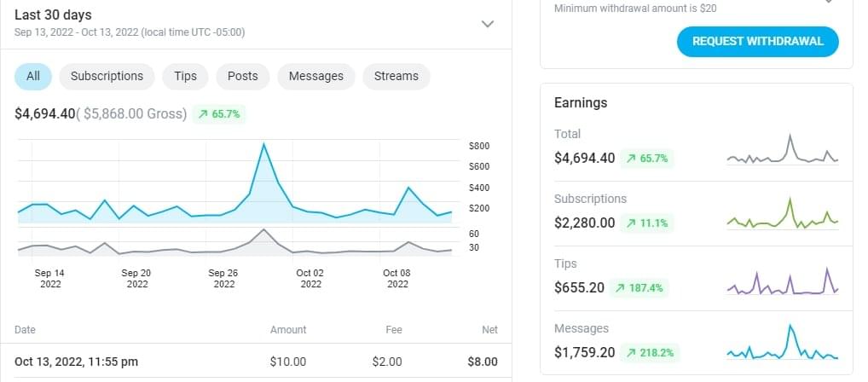Select the All filter chip
The height and width of the screenshot is (382, 868).
(x=33, y=76)
